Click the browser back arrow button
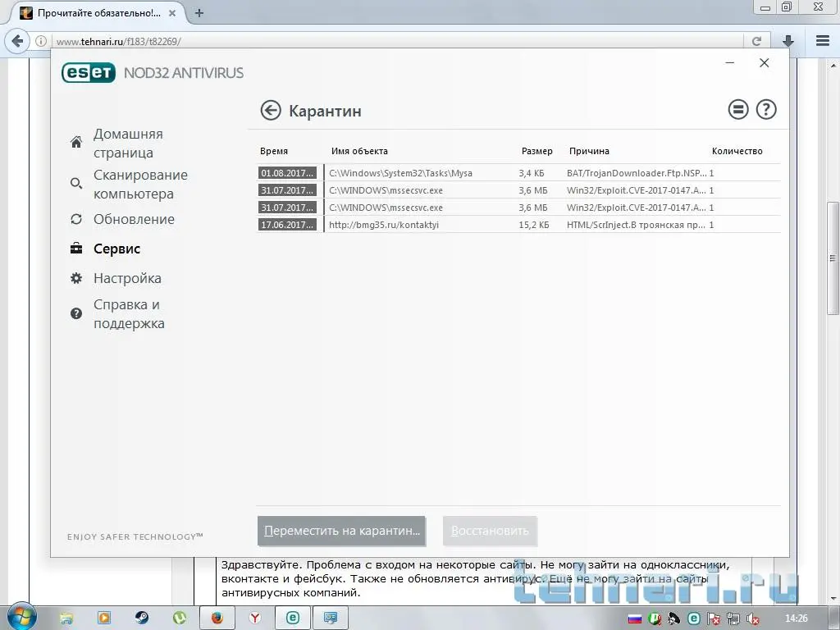The height and width of the screenshot is (630, 840). pos(17,41)
